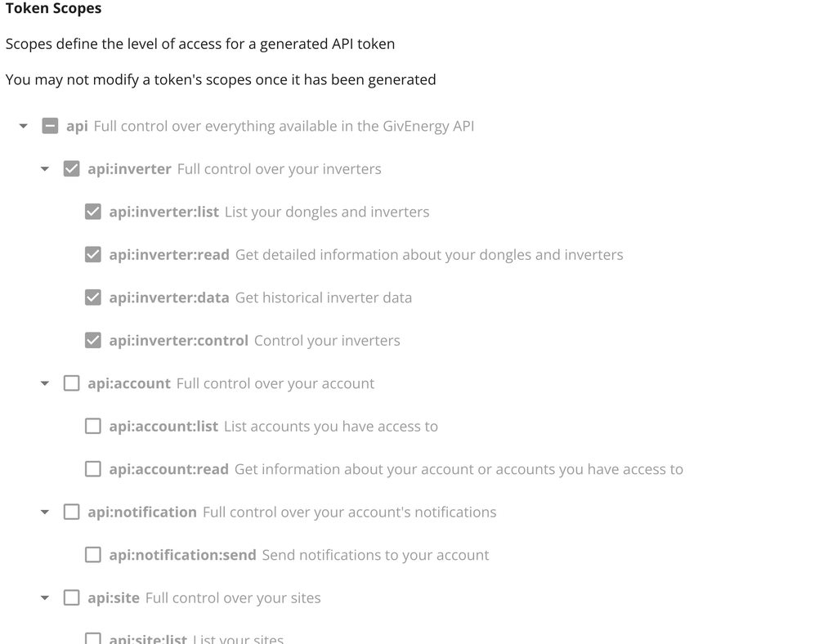Enable api:account:read scope
Viewport: 837px width, 644px height.
point(93,469)
